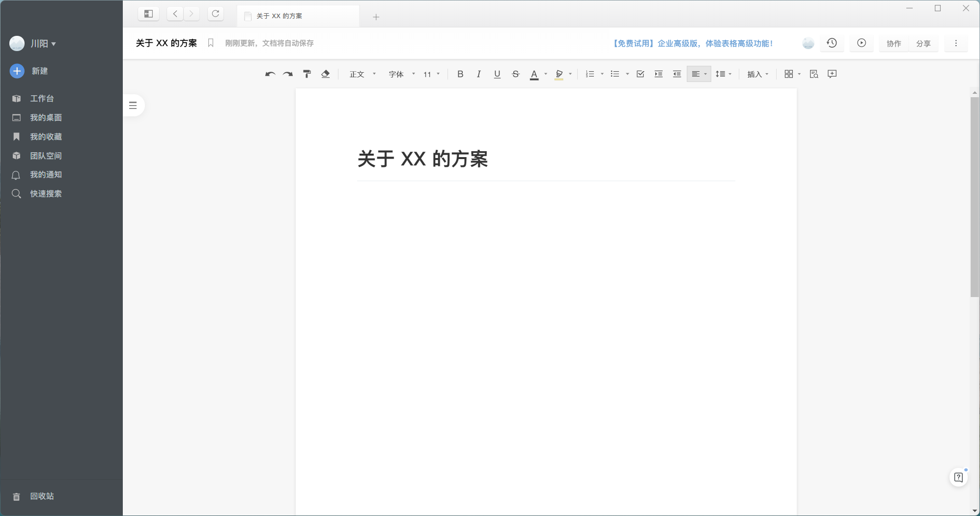Open the bullet list style dropdown
The width and height of the screenshot is (980, 516).
(627, 74)
